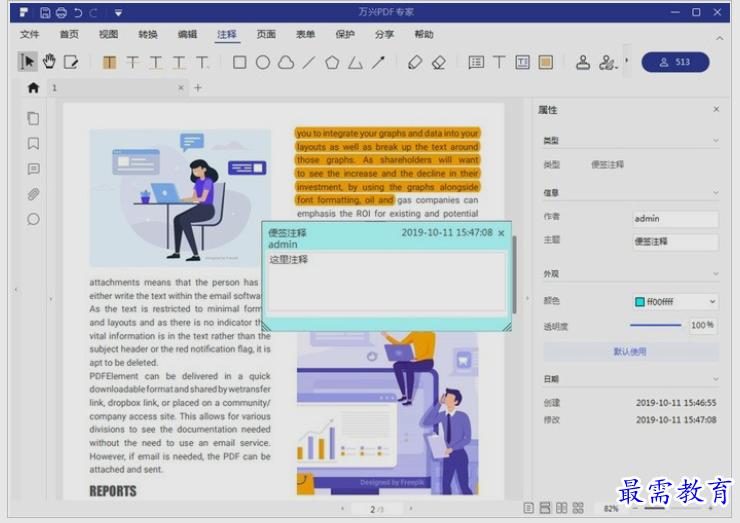
Task: Select the area highlight tool
Action: (546, 62)
